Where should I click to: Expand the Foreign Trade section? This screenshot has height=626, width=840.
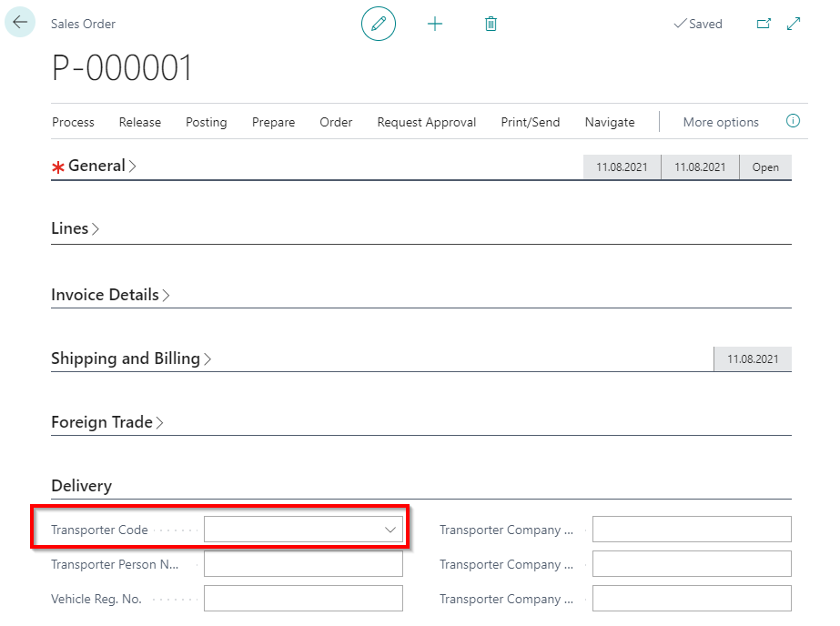tap(107, 422)
